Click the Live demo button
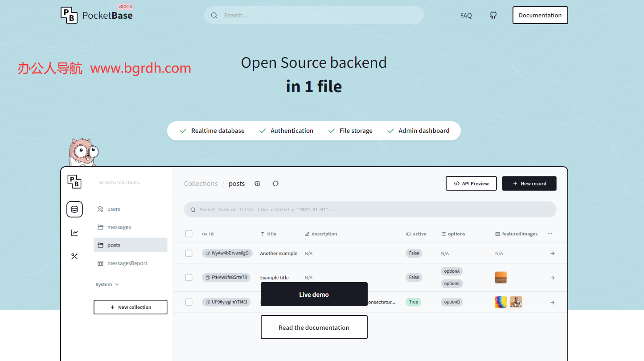644x361 pixels. (x=314, y=294)
